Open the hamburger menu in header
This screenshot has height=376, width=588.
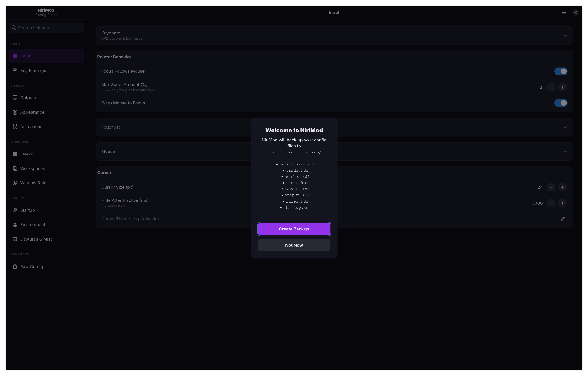pyautogui.click(x=564, y=12)
